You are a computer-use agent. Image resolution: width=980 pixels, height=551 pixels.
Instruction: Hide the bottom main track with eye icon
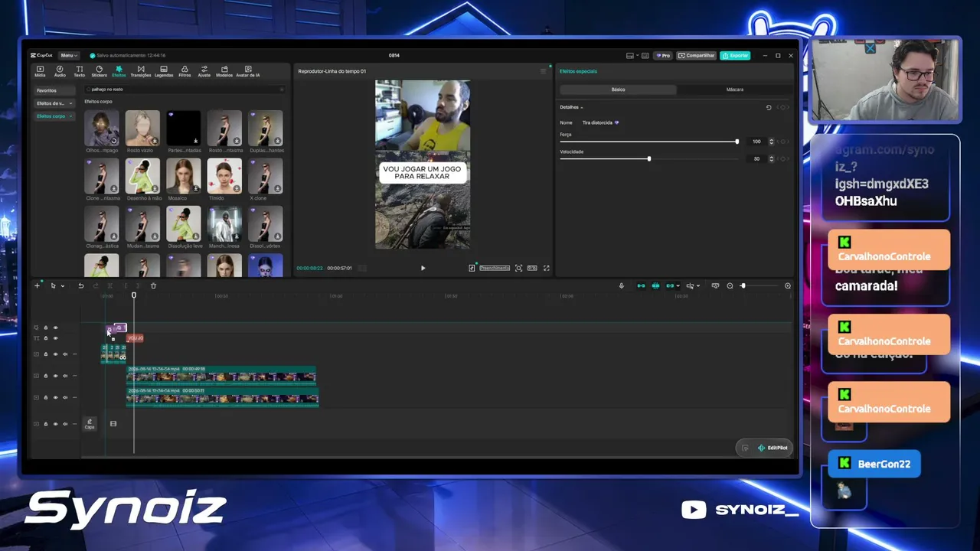point(55,423)
